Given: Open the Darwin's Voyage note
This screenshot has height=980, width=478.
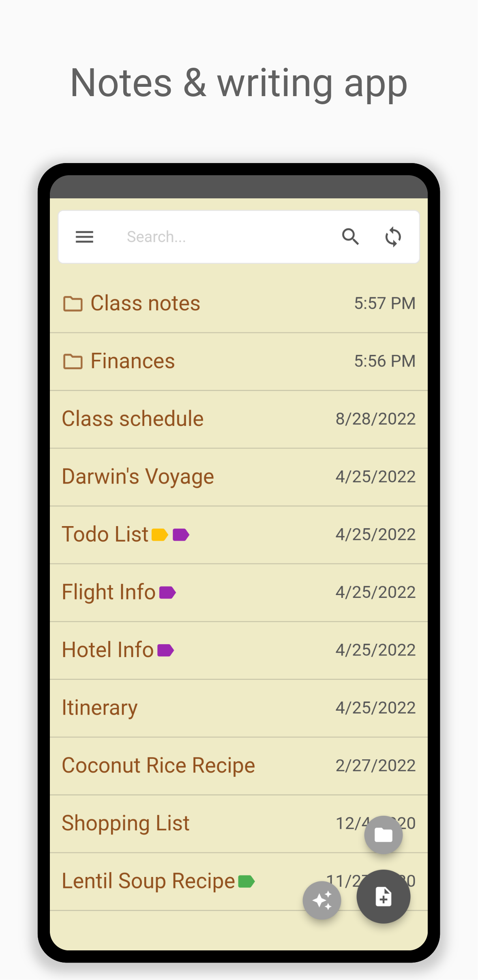Looking at the screenshot, I should click(x=138, y=477).
